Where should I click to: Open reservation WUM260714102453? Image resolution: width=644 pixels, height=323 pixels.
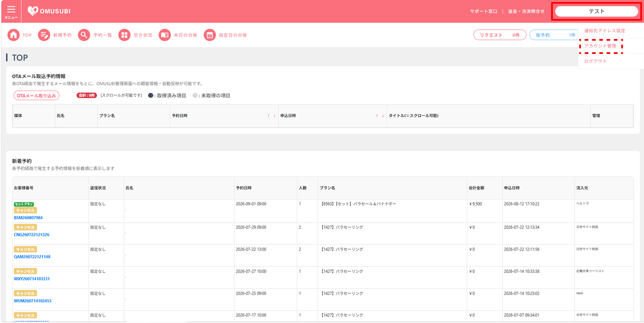pyautogui.click(x=33, y=301)
